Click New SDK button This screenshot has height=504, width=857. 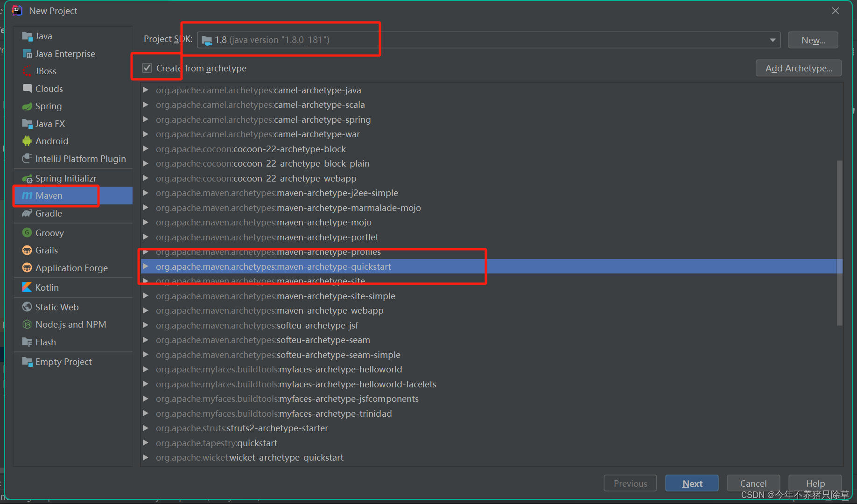[x=813, y=40]
